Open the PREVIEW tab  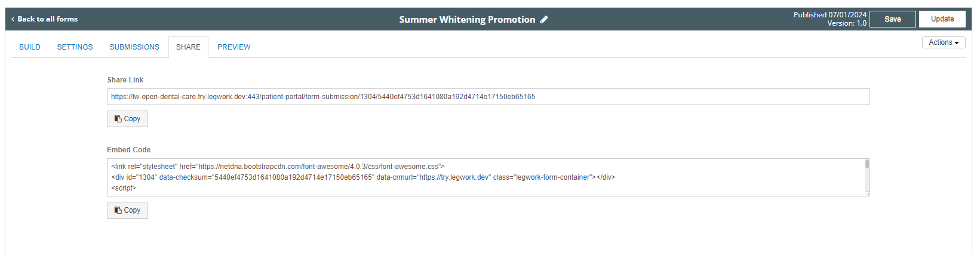point(234,47)
